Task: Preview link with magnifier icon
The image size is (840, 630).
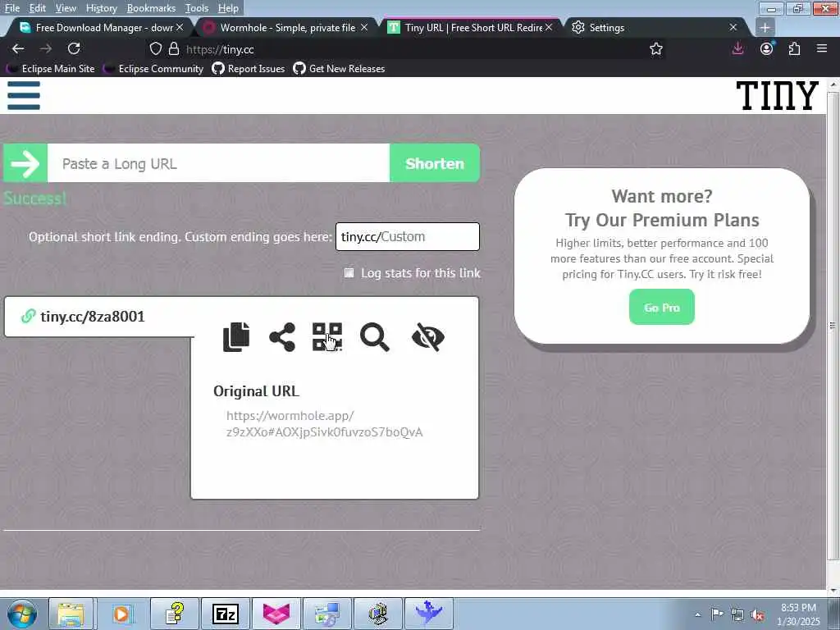Action: [374, 337]
